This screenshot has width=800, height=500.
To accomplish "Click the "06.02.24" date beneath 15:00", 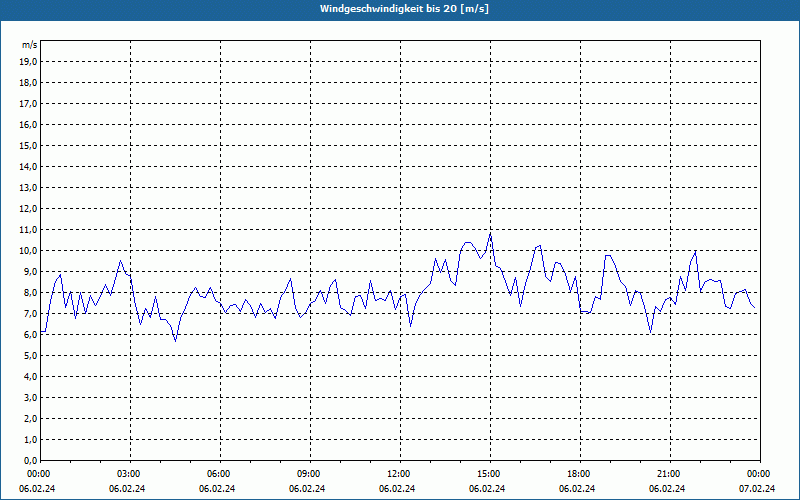I will click(487, 489).
